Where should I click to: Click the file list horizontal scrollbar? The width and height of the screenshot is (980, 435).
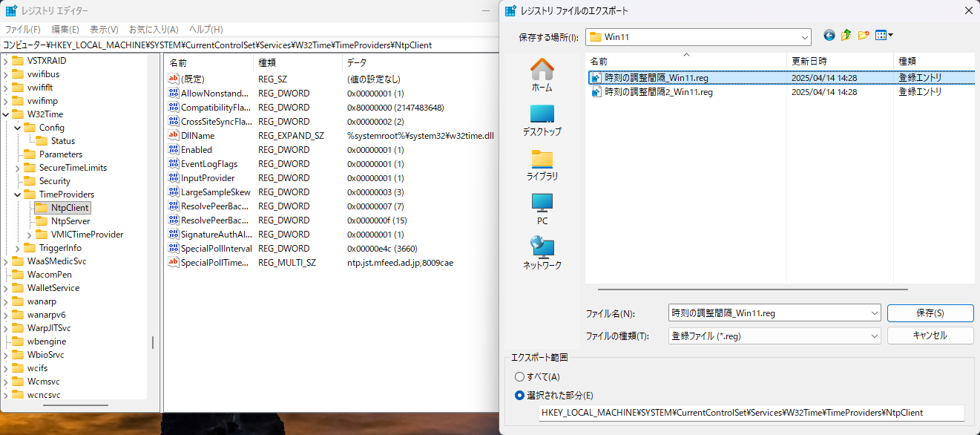click(x=752, y=290)
